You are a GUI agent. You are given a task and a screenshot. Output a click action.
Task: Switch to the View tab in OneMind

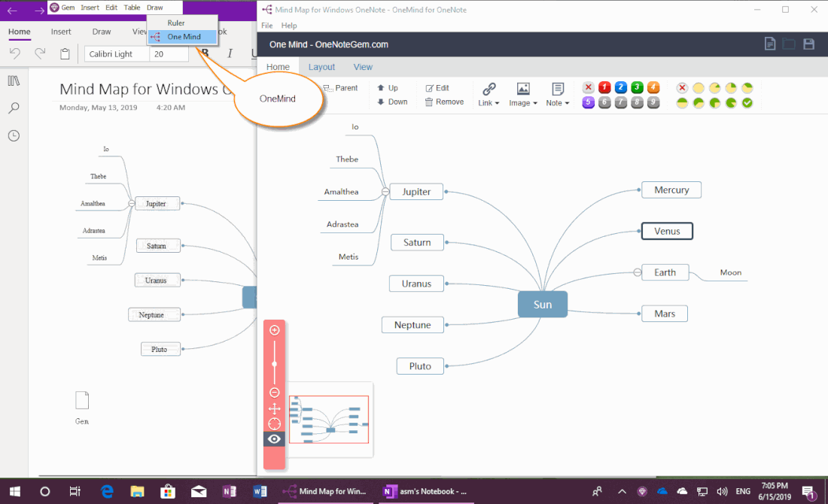(x=363, y=67)
